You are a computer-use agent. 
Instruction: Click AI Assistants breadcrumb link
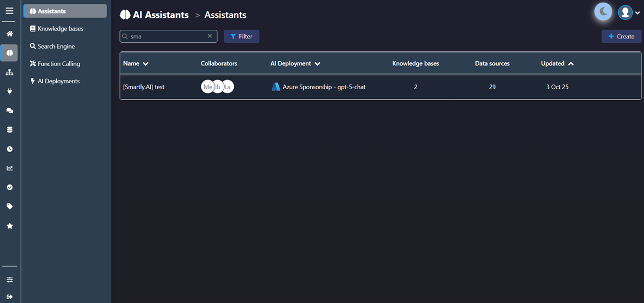pyautogui.click(x=160, y=15)
